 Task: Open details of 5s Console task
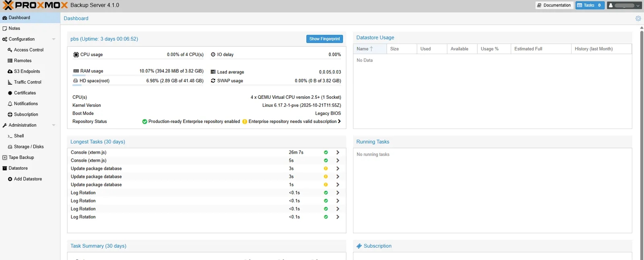[x=338, y=160]
